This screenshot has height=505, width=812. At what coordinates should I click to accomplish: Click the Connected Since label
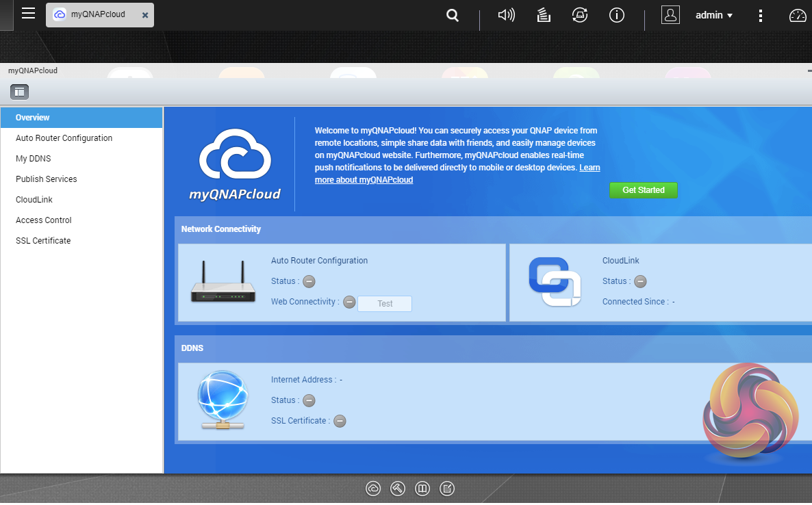coord(635,302)
